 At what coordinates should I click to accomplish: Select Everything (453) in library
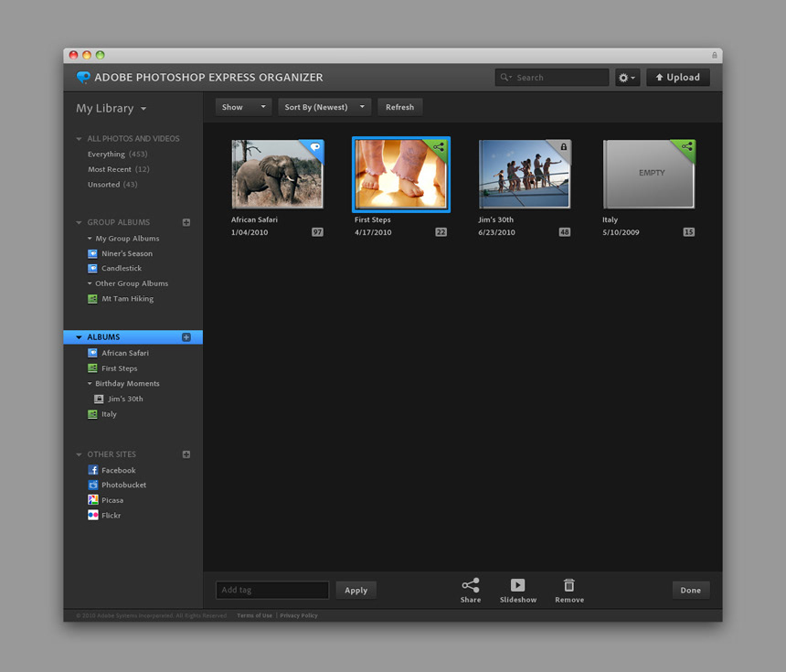pyautogui.click(x=118, y=154)
